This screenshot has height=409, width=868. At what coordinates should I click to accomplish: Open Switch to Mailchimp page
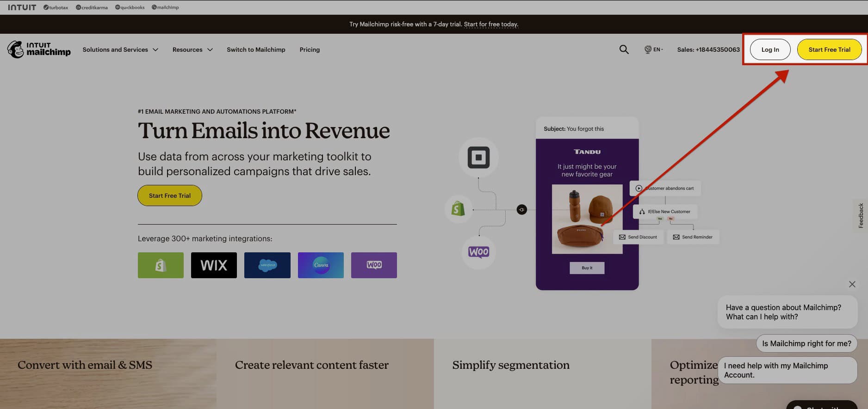point(256,49)
